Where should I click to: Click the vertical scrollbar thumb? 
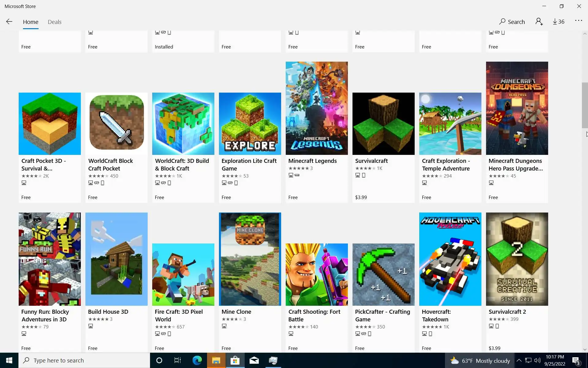point(585,105)
